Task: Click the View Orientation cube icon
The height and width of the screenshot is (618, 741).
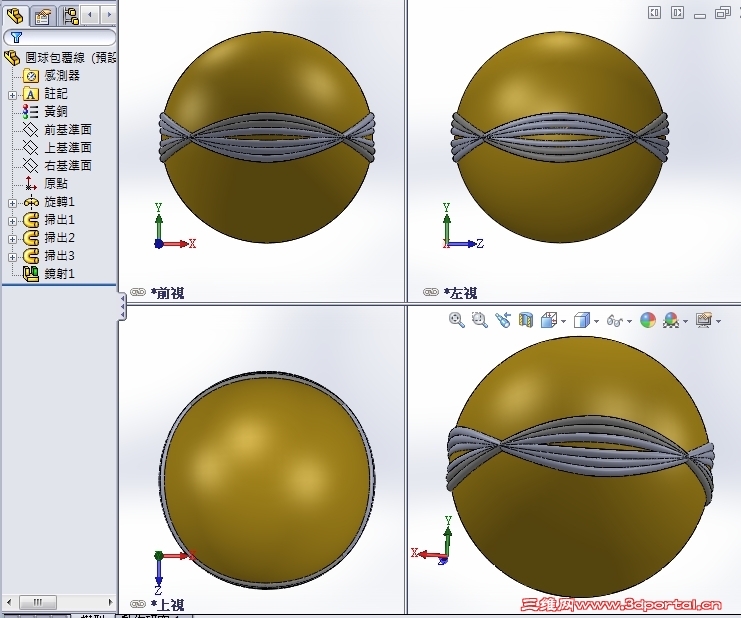Action: tap(549, 320)
